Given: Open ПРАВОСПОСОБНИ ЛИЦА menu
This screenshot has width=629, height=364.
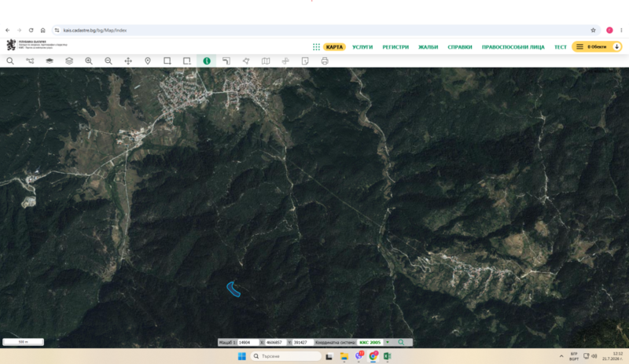Looking at the screenshot, I should point(513,47).
